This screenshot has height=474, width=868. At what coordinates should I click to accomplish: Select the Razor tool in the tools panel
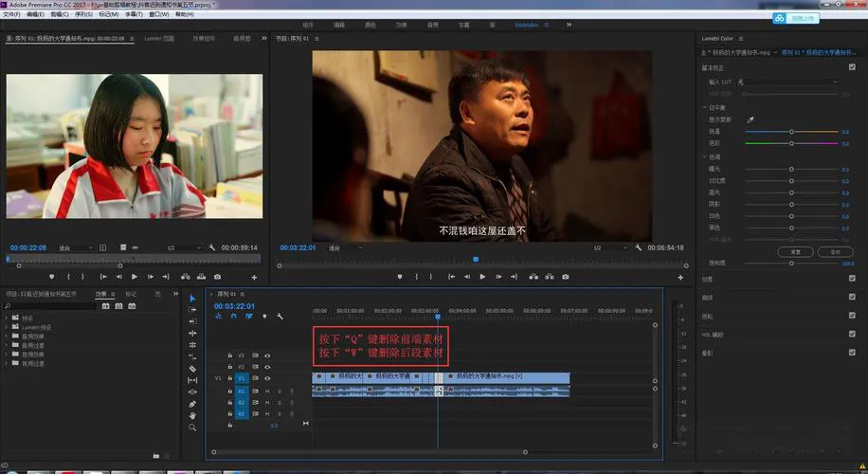pos(193,369)
